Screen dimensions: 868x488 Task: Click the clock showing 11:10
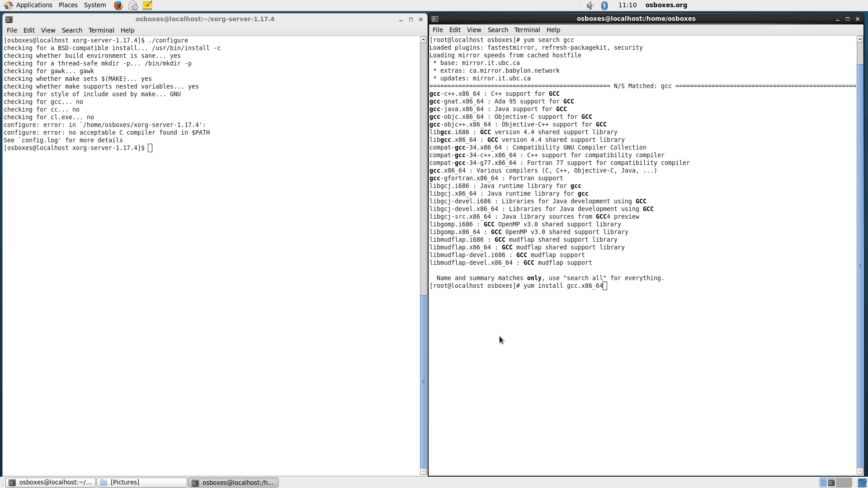(x=627, y=5)
